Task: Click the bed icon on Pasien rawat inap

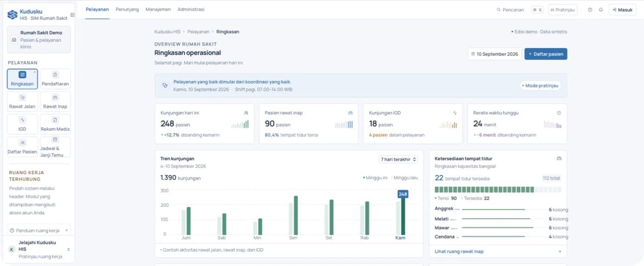Action: click(350, 113)
